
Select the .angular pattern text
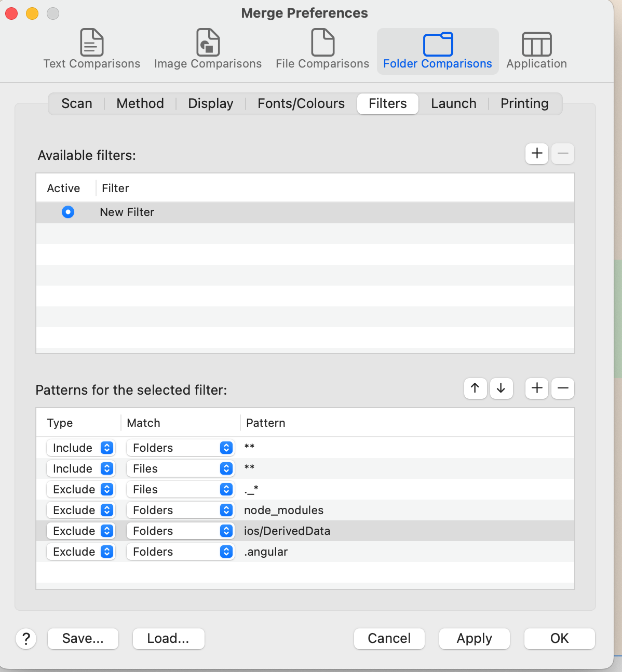click(266, 552)
